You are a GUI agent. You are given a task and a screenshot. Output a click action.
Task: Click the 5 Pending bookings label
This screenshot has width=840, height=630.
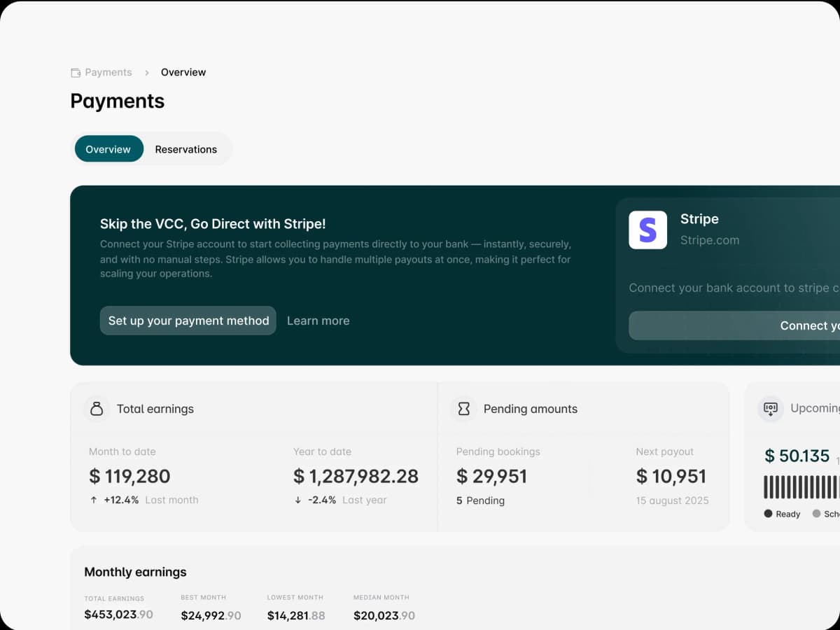pos(480,500)
